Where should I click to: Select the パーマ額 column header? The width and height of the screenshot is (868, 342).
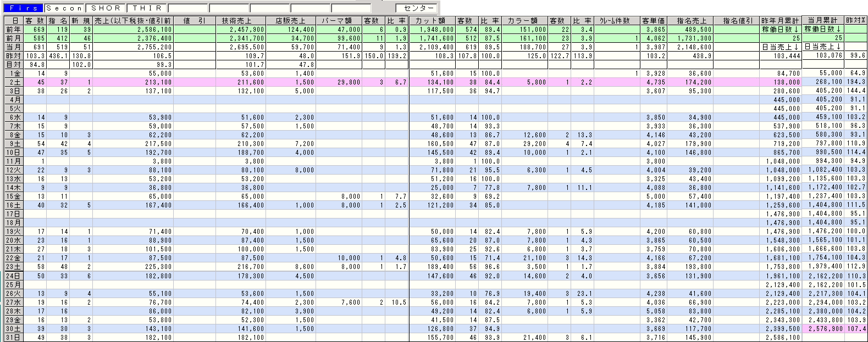click(339, 21)
